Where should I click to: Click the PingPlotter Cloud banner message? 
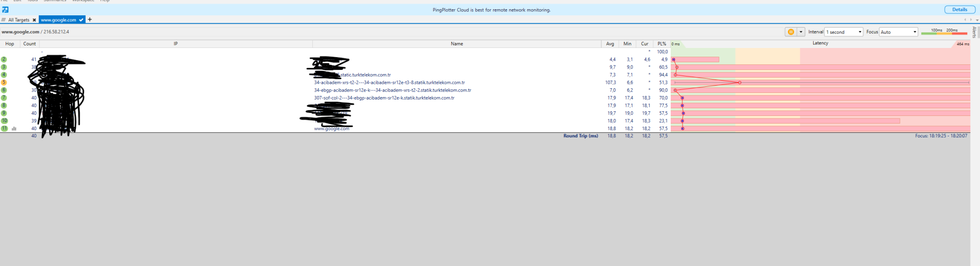pyautogui.click(x=492, y=10)
